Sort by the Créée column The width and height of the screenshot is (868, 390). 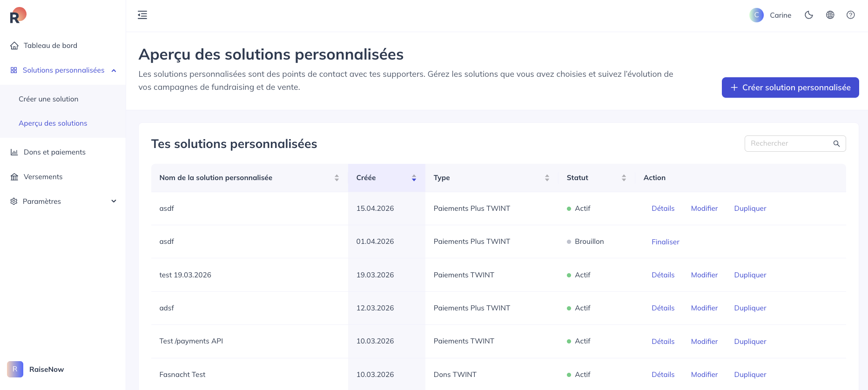[x=414, y=178]
